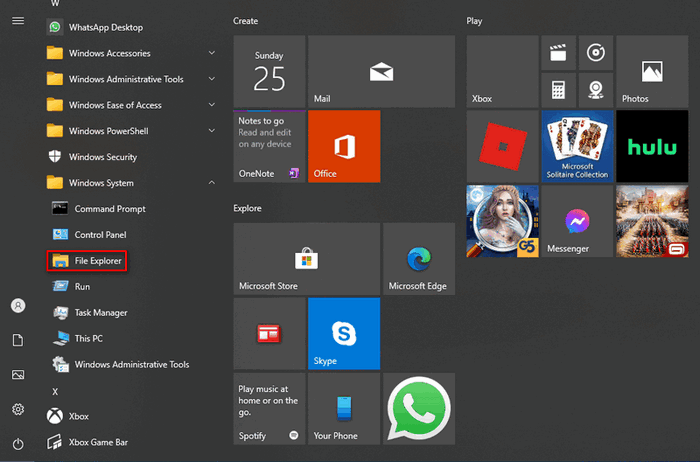Open the Camera webcam tile

tap(596, 90)
